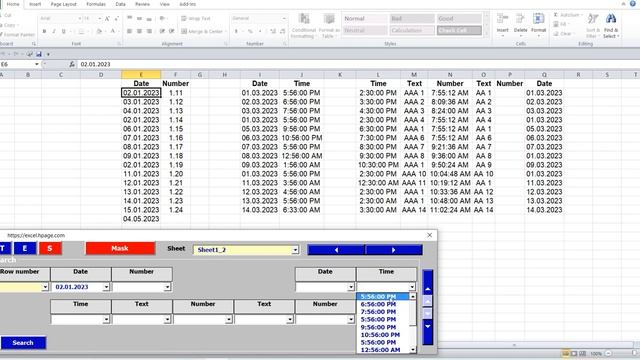Click the blue Search button

tap(23, 343)
